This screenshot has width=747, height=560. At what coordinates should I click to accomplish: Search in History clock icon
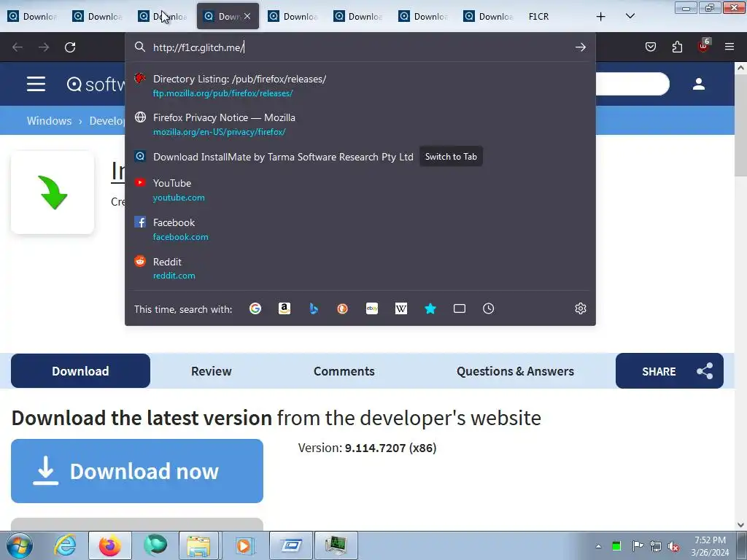click(488, 308)
